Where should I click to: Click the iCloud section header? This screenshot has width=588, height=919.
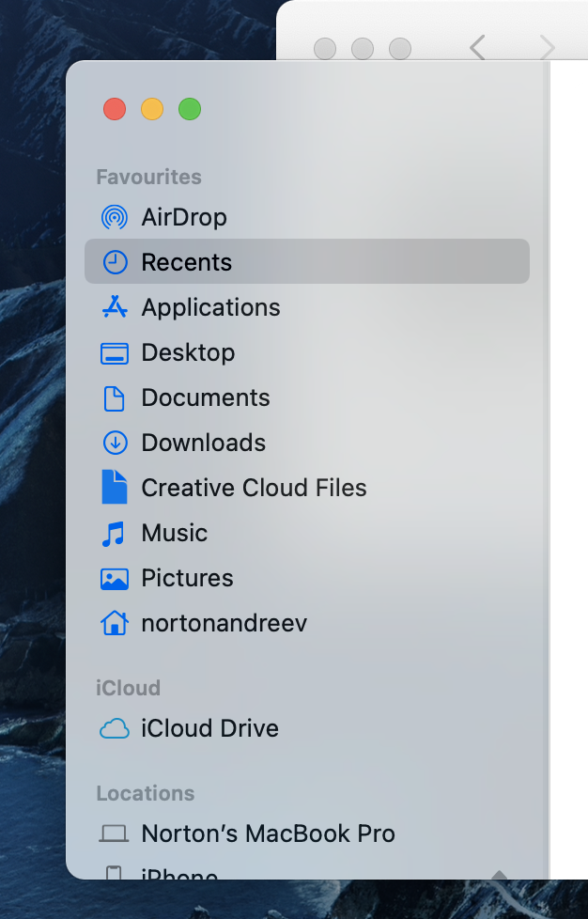click(x=129, y=688)
